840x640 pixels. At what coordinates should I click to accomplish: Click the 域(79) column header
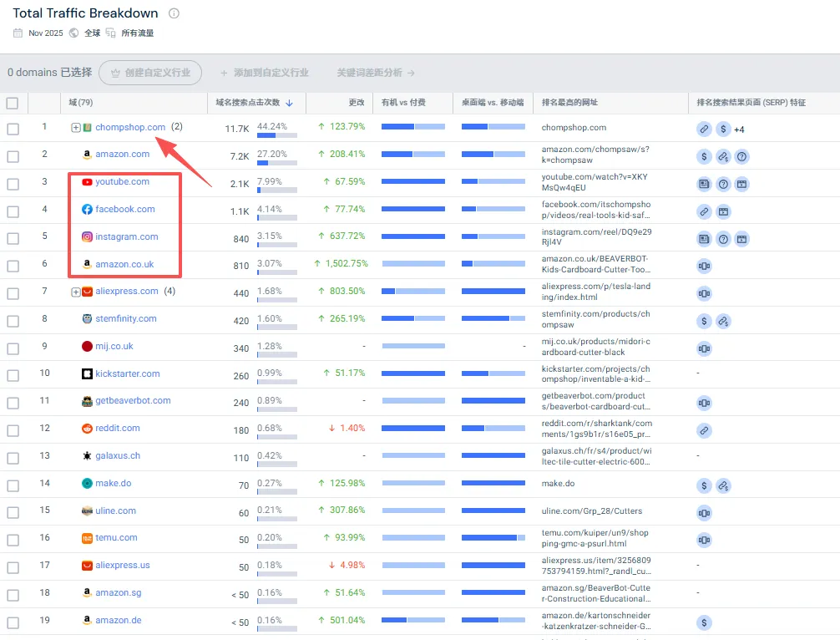click(81, 103)
